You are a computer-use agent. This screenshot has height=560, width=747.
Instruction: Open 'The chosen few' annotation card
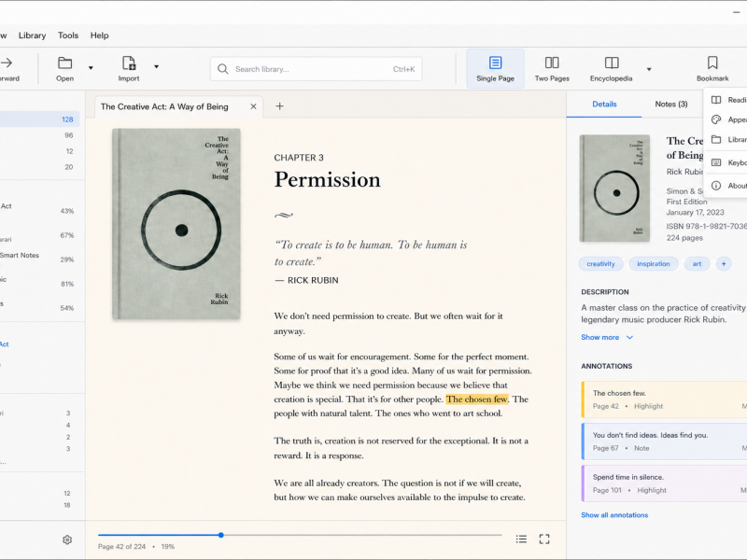click(x=664, y=399)
